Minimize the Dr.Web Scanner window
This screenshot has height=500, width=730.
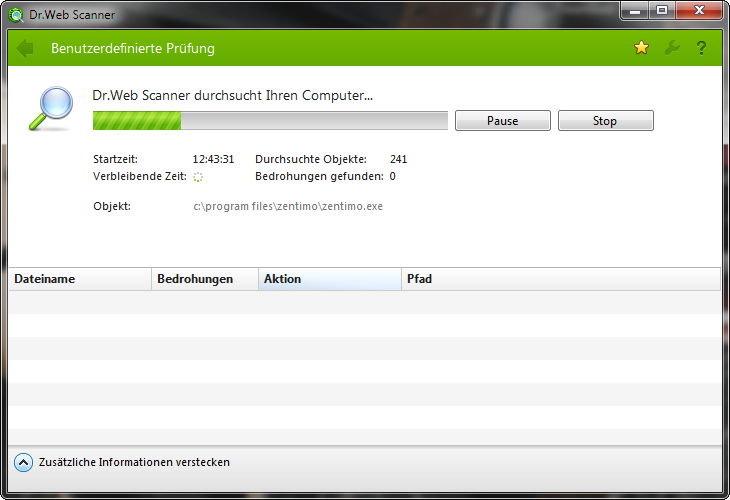pyautogui.click(x=635, y=11)
